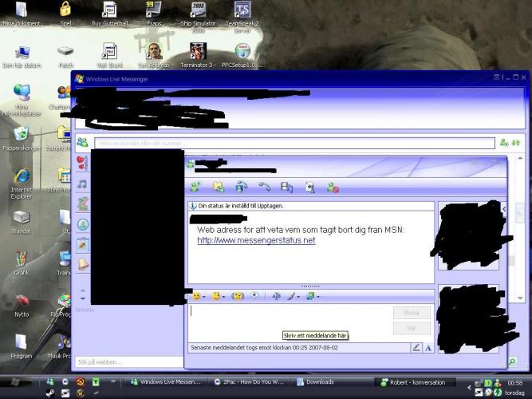The image size is (532, 399).
Task: Click inside the message typing box
Action: pyautogui.click(x=290, y=322)
